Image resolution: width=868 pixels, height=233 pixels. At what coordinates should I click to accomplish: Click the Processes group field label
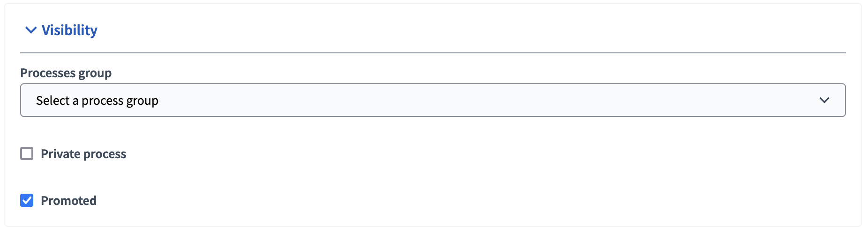(66, 73)
